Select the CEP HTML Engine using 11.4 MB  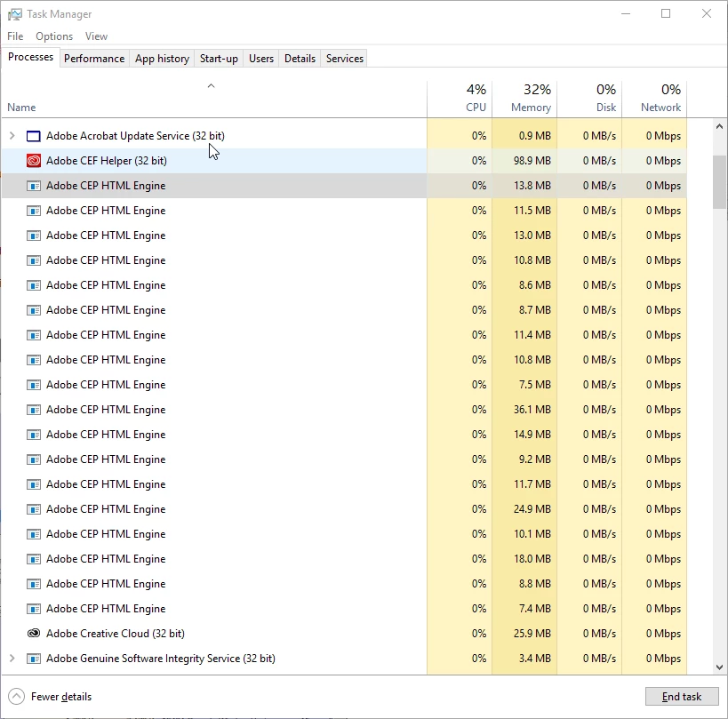pos(344,335)
